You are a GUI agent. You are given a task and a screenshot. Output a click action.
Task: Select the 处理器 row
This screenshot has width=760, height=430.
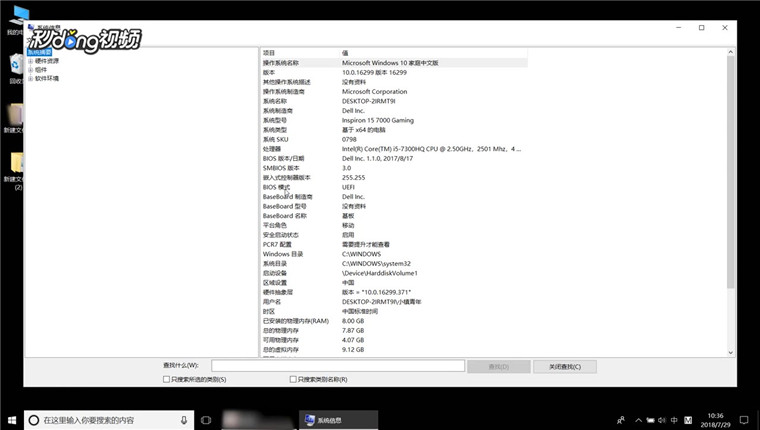[394, 149]
